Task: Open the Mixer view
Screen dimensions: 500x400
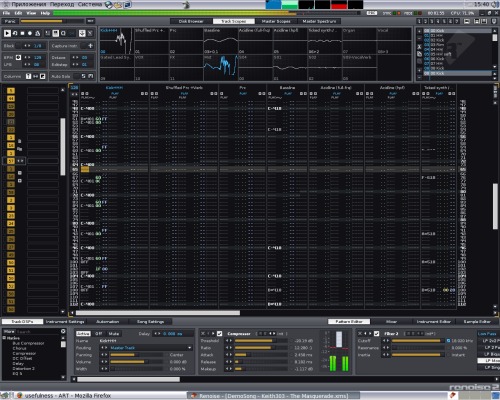Action: (391, 322)
